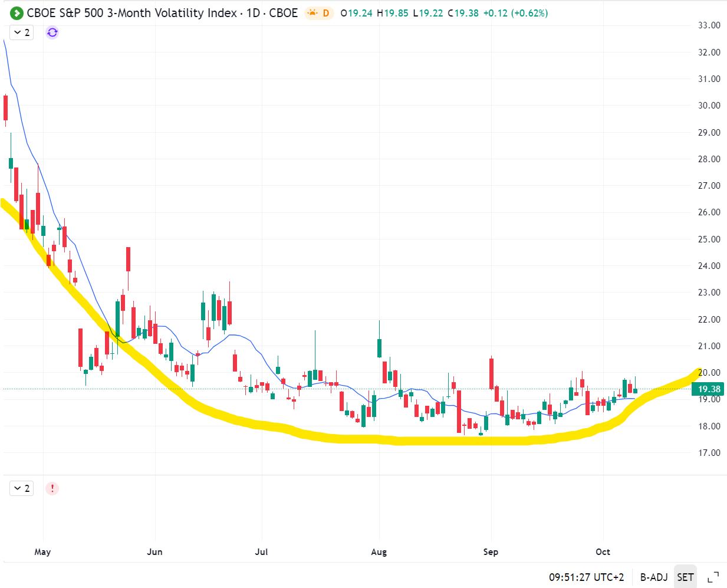Click the CBOE symbol logo icon
This screenshot has width=727, height=588.
(x=17, y=13)
